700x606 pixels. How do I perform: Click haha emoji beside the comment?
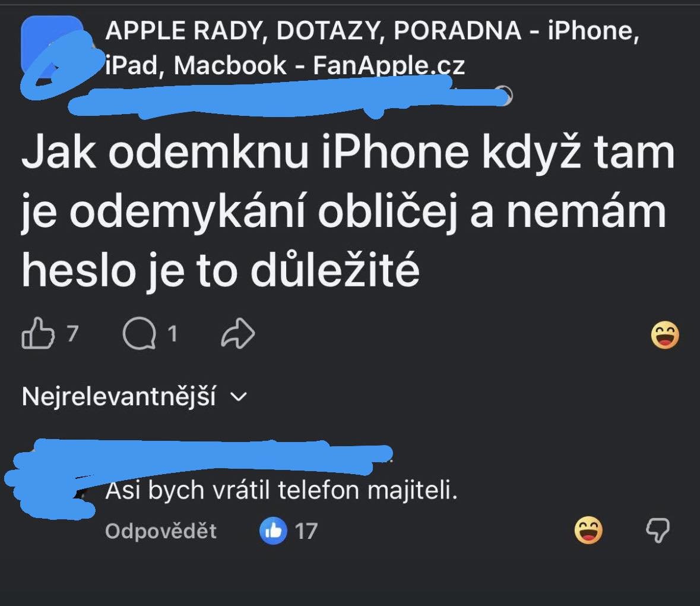[588, 530]
